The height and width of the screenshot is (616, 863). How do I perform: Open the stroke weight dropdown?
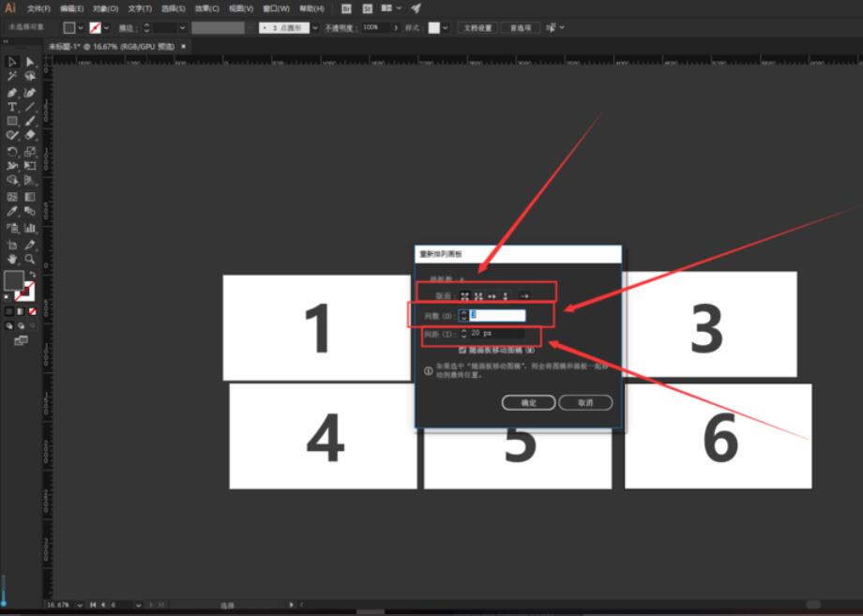[181, 27]
